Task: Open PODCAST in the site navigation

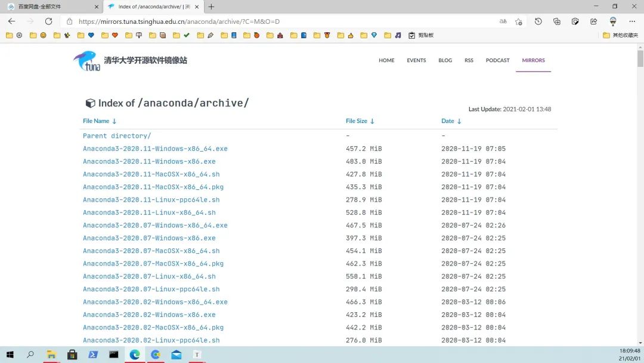Action: (x=498, y=60)
